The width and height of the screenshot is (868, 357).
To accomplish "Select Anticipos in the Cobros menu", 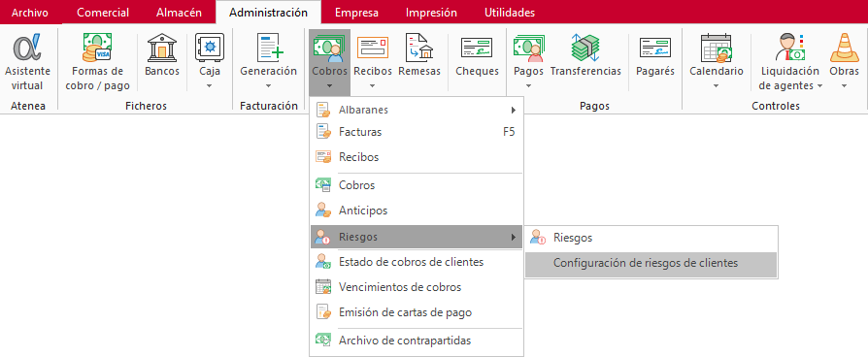I will (417, 211).
